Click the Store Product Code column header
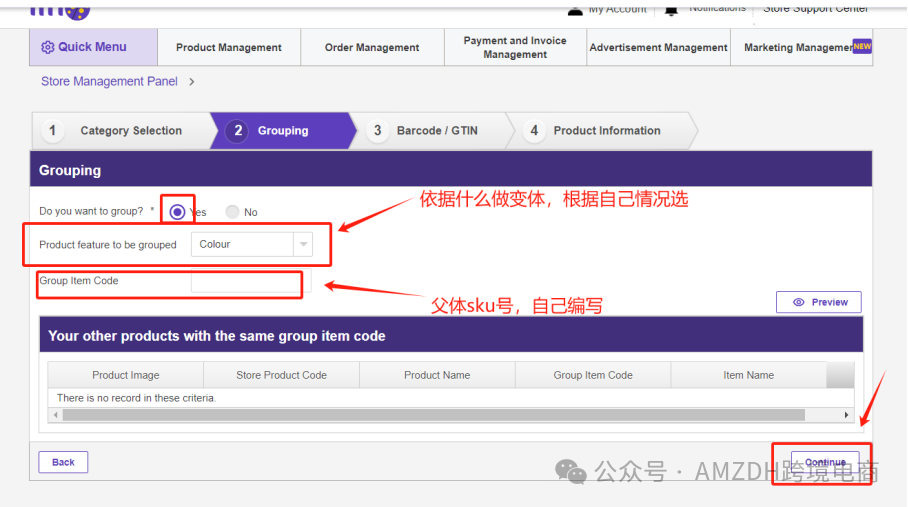908x507 pixels. coord(281,375)
